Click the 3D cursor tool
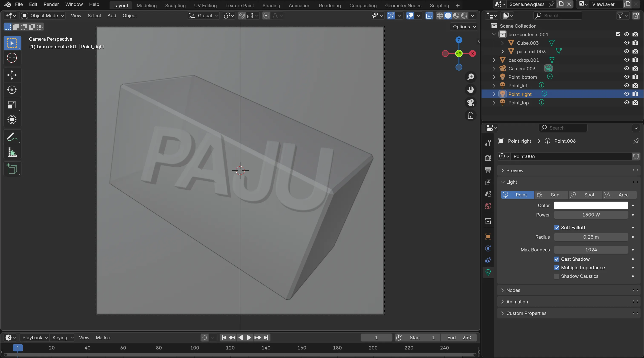Viewport: 644px width, 358px height. [x=12, y=58]
